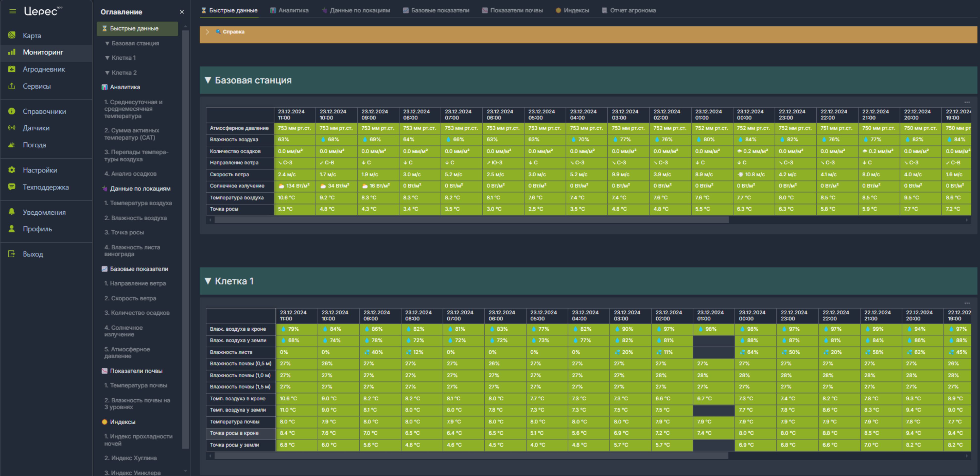Click Аналитика icon in the contents panel

pos(104,87)
